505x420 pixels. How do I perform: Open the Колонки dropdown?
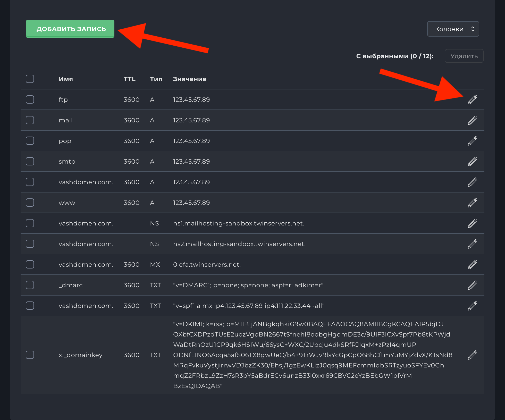453,29
